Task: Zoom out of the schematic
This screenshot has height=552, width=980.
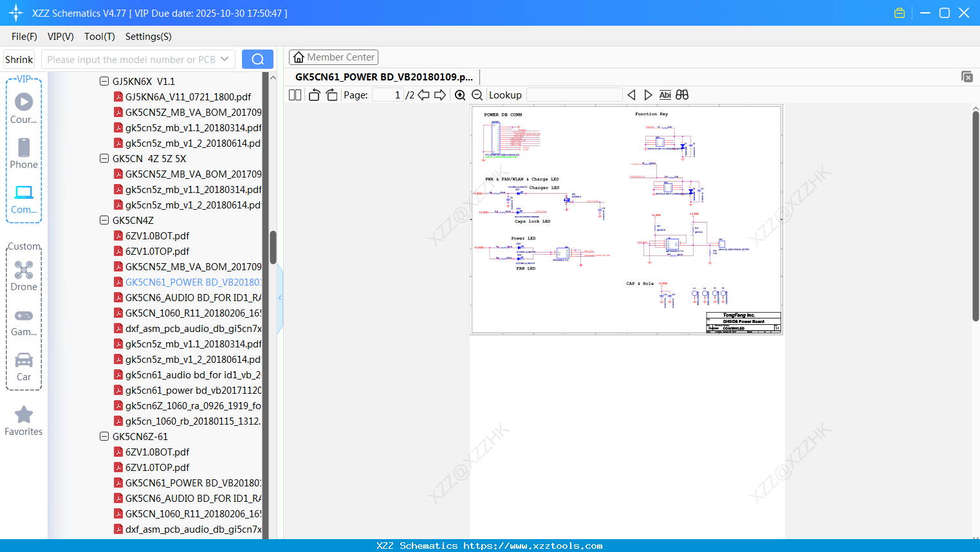Action: 477,95
